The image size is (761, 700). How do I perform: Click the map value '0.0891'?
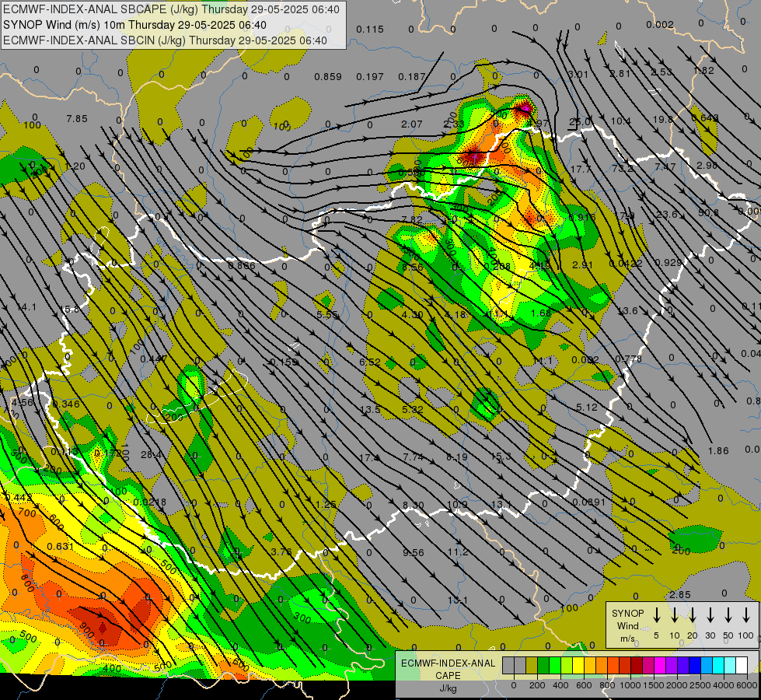[588, 502]
